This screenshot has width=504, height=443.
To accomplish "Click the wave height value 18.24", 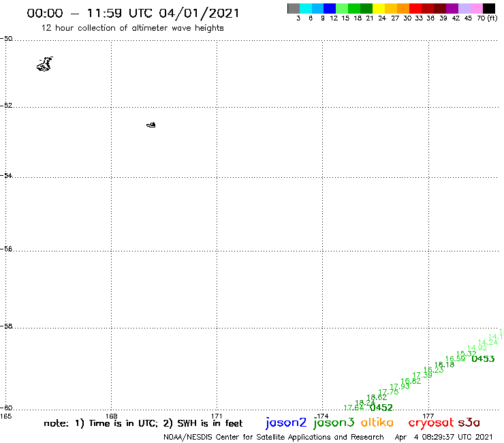I will (x=365, y=403).
